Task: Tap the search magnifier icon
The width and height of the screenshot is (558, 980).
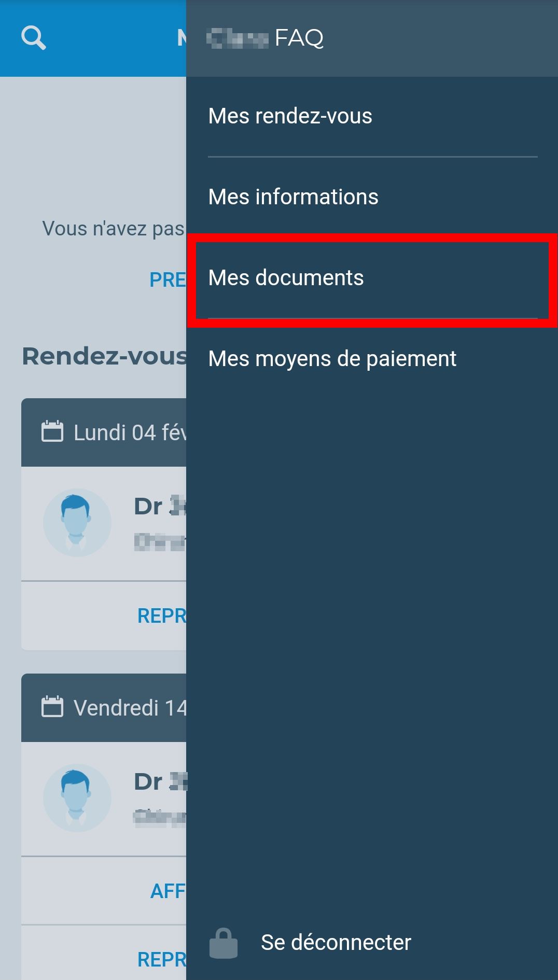Action: point(34,38)
